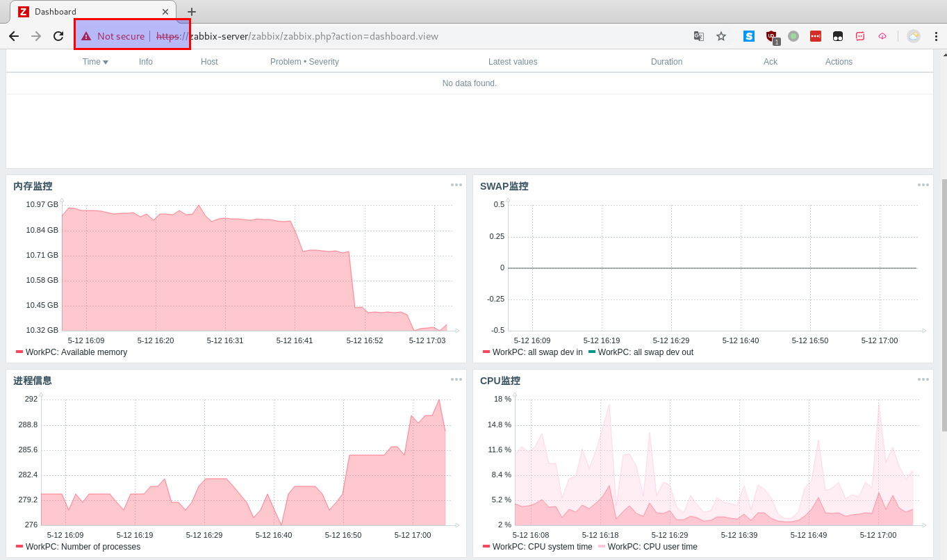Click the Problem • Severity column header

[x=304, y=62]
